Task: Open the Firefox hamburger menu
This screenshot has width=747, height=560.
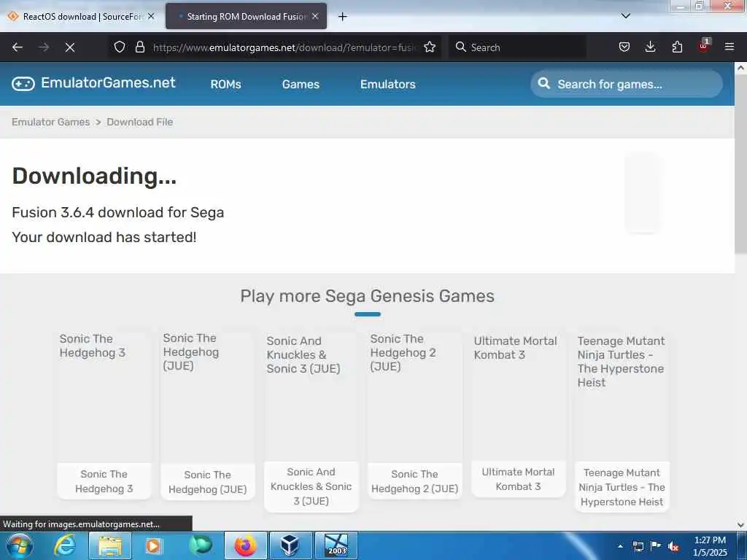Action: 729,47
